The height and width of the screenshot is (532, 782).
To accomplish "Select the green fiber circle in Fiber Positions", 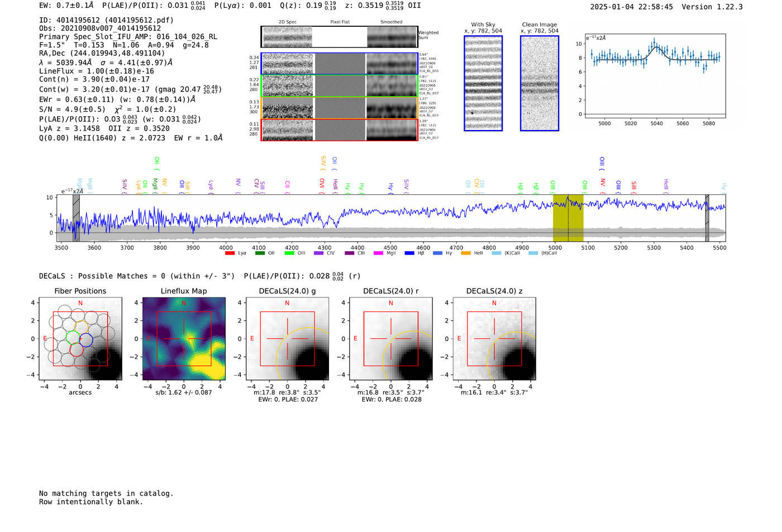I will click(x=73, y=337).
